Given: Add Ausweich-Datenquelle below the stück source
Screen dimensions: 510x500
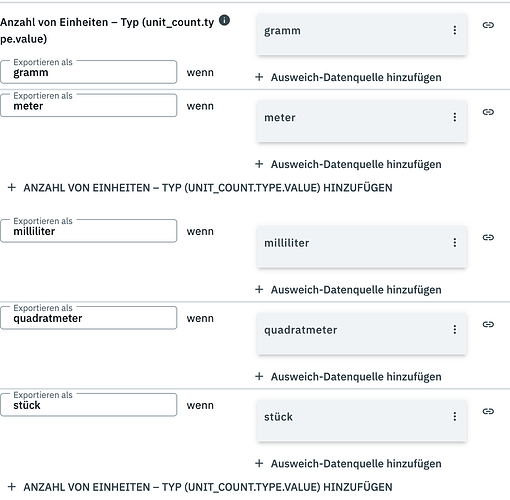Looking at the screenshot, I should pos(348,464).
